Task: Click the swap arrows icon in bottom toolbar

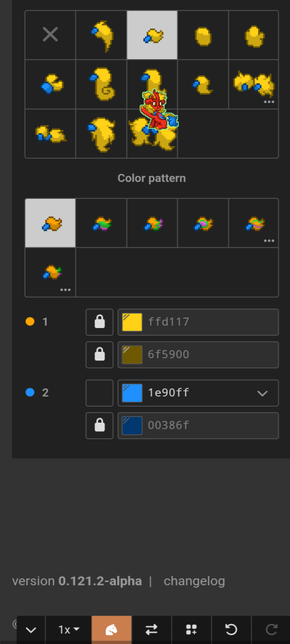Action: (x=151, y=630)
